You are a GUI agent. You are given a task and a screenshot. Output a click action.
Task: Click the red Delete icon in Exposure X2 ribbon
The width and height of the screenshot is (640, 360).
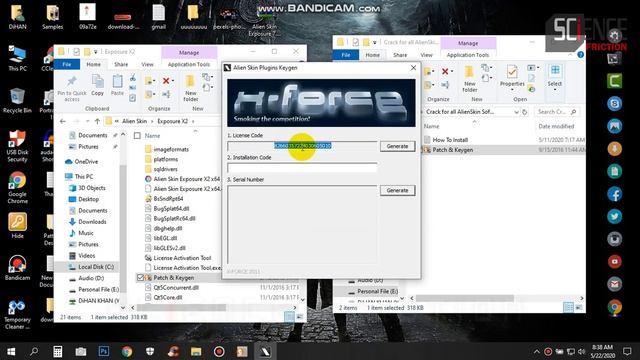click(166, 81)
